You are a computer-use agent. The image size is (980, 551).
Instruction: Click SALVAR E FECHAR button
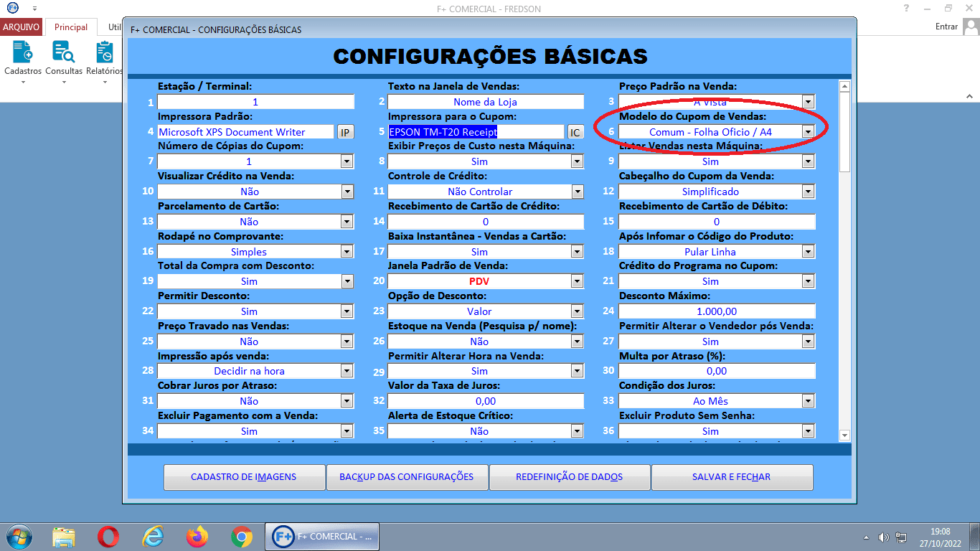[732, 477]
